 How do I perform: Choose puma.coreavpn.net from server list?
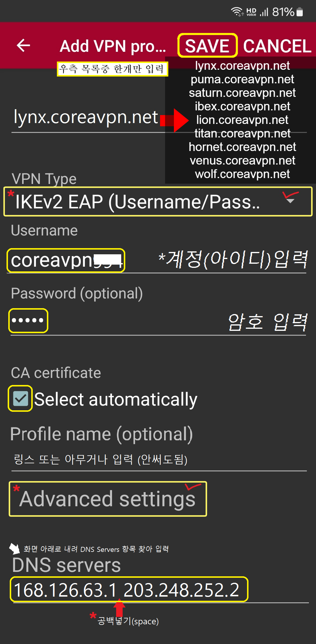tap(242, 79)
